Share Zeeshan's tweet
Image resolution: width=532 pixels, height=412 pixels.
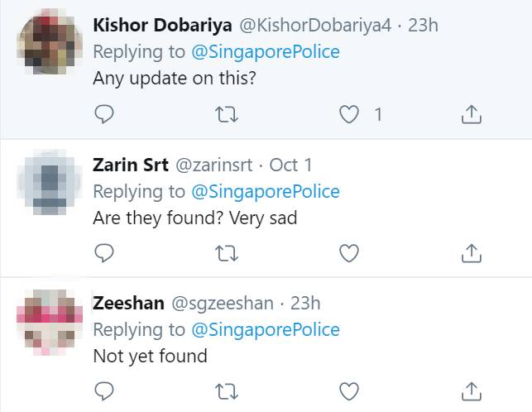471,390
